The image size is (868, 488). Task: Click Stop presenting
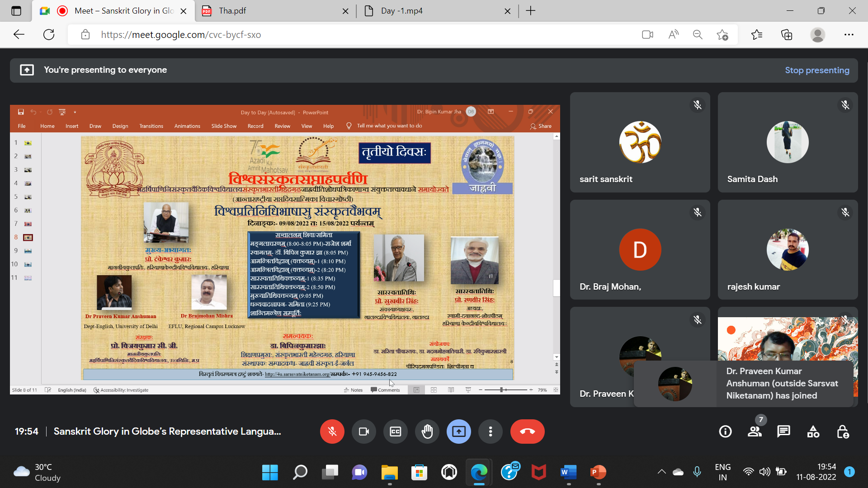[x=817, y=70]
